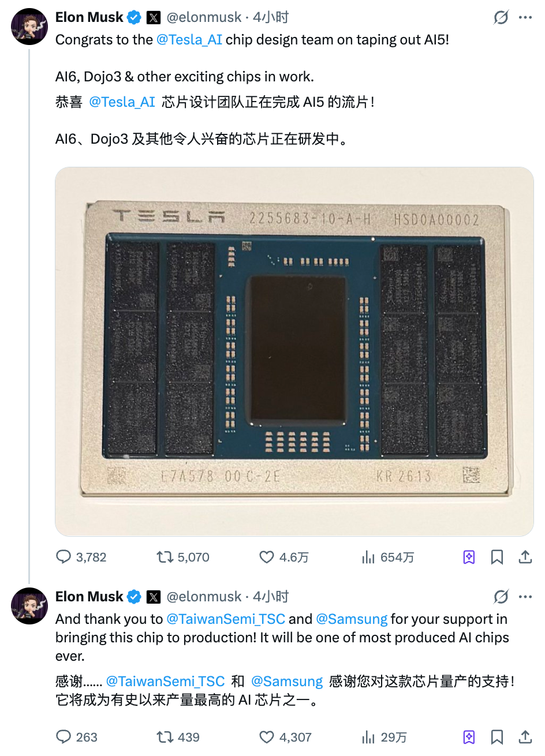The height and width of the screenshot is (756, 545).
Task: Bookmark the second tweet
Action: coord(497,737)
